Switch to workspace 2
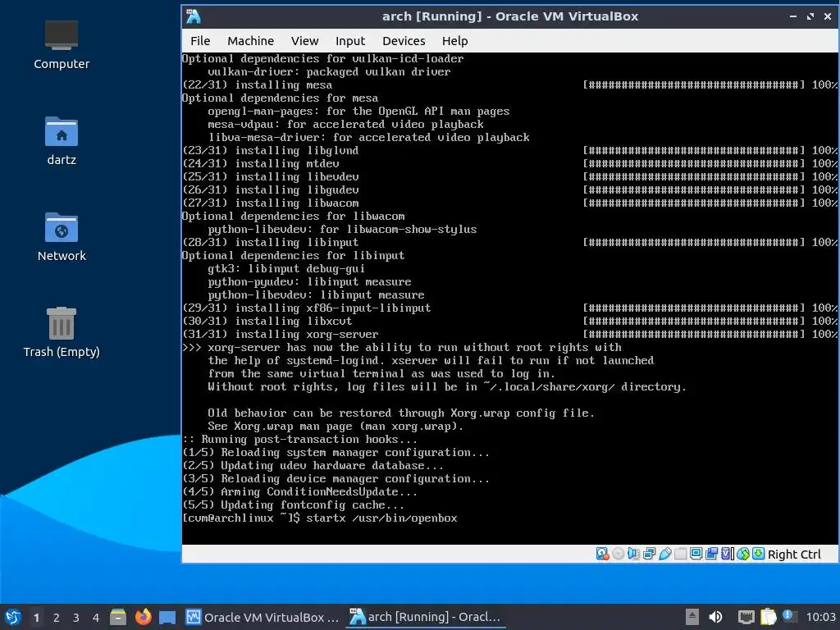This screenshot has height=630, width=840. coord(57,617)
